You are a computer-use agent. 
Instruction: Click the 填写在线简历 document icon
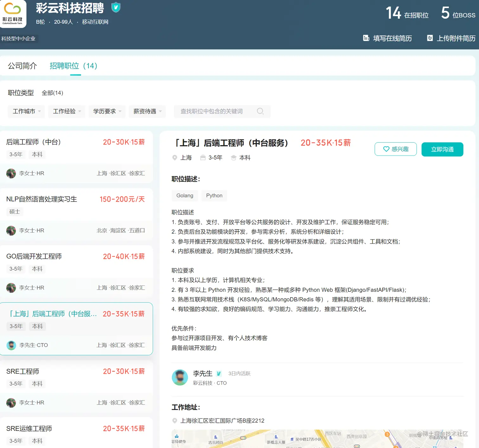pyautogui.click(x=367, y=38)
